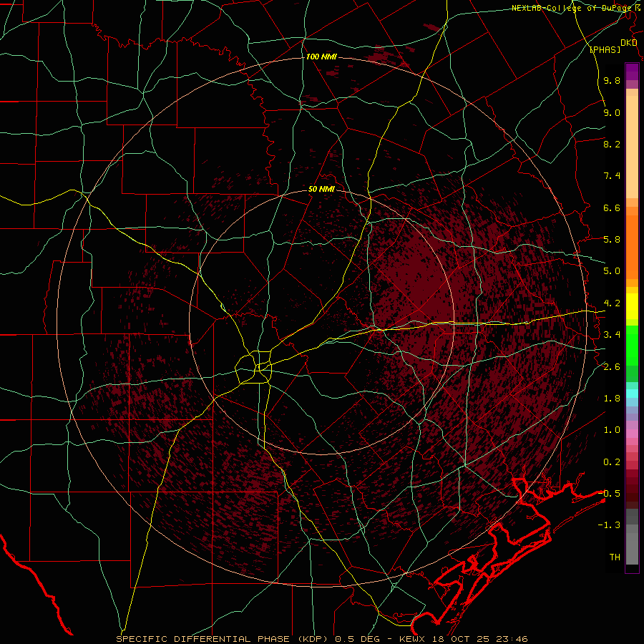Click the 4.2 scale value
644x644 pixels.
tap(612, 303)
